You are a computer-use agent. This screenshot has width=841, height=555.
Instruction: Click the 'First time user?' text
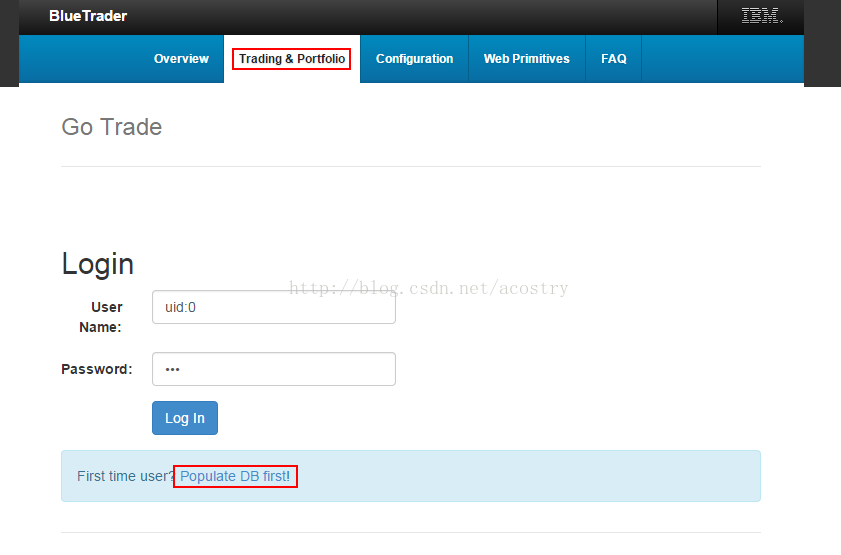pyautogui.click(x=124, y=476)
